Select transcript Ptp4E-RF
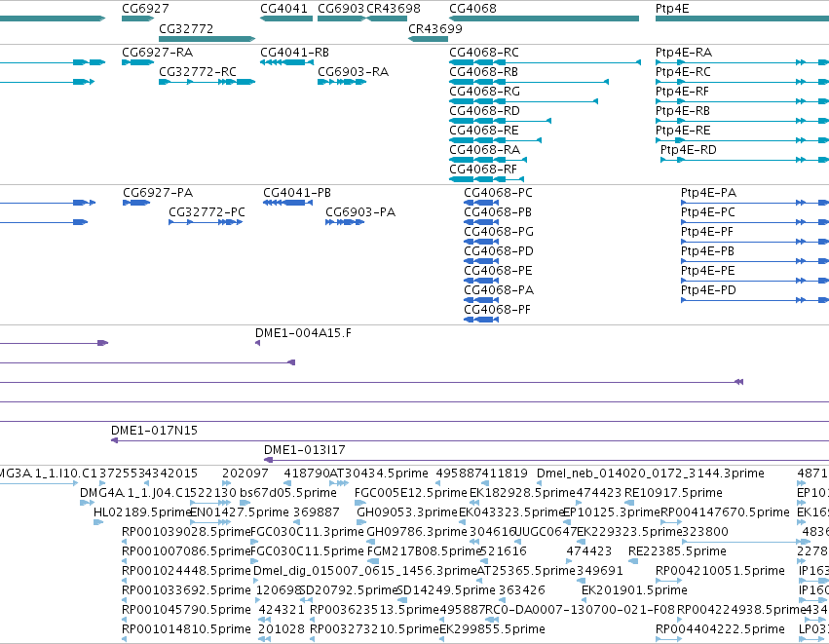This screenshot has height=644, width=829. [742, 101]
